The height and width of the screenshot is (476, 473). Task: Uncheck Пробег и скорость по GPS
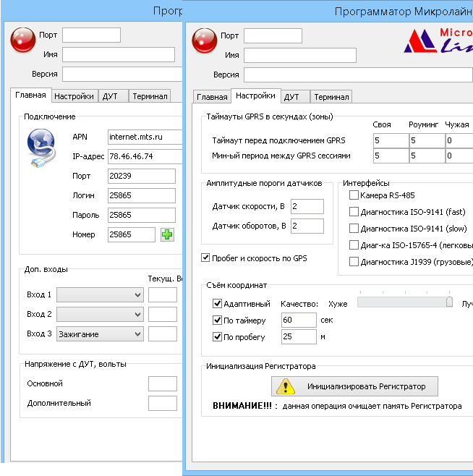tap(205, 258)
